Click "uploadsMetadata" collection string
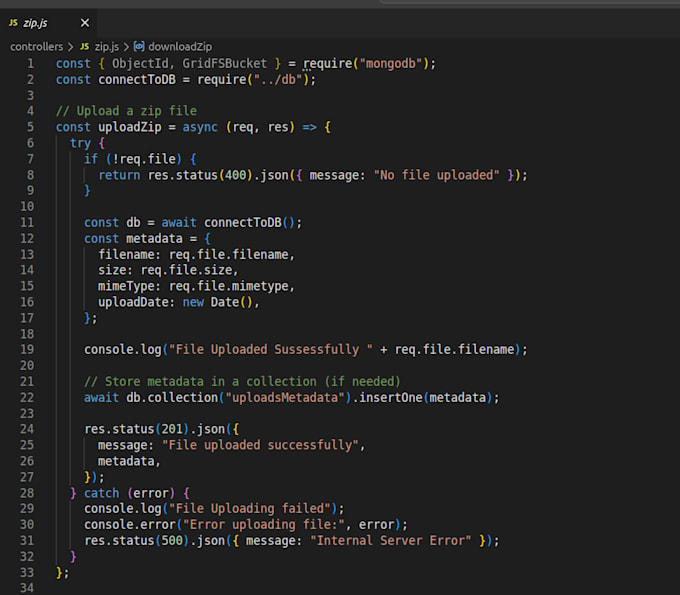Viewport: 680px width, 595px height. tap(285, 398)
